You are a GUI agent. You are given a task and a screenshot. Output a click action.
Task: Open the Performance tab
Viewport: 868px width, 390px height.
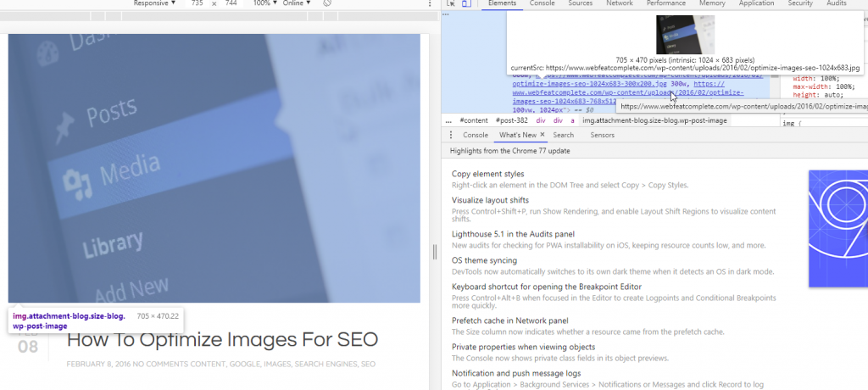tap(666, 3)
